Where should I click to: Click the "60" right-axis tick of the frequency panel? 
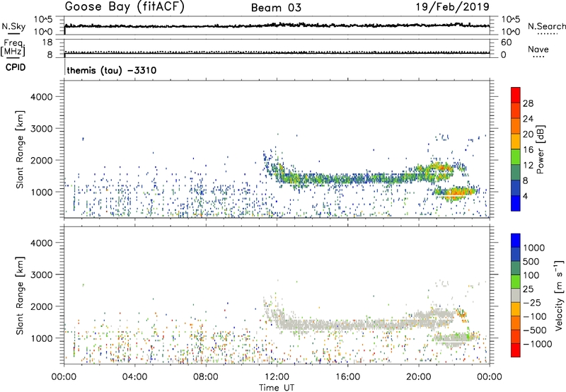tap(506, 42)
